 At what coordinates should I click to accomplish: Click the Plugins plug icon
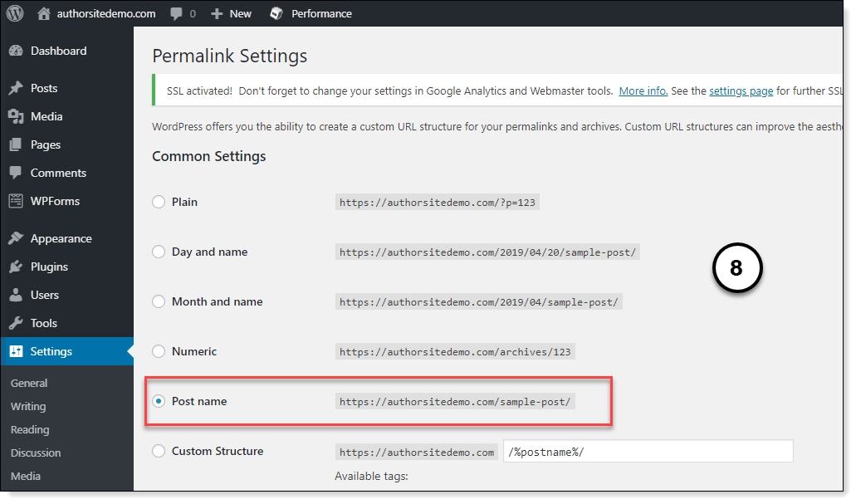tap(16, 267)
